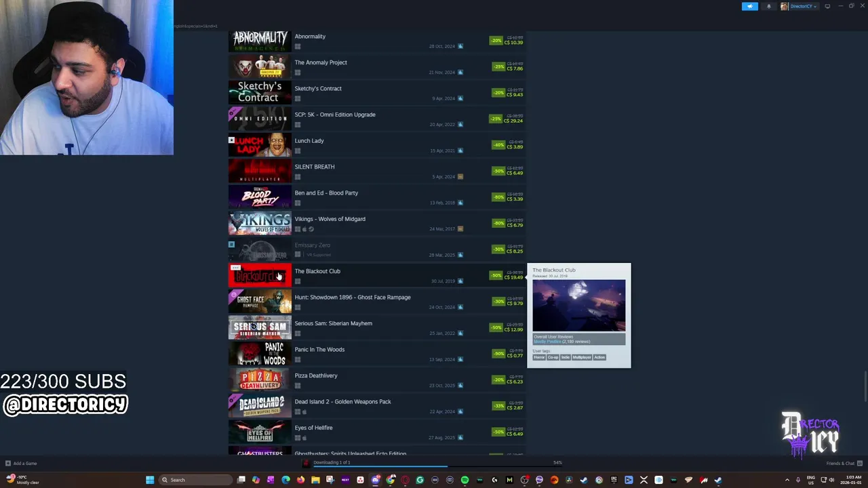Click system tray volume icon

coord(831,480)
